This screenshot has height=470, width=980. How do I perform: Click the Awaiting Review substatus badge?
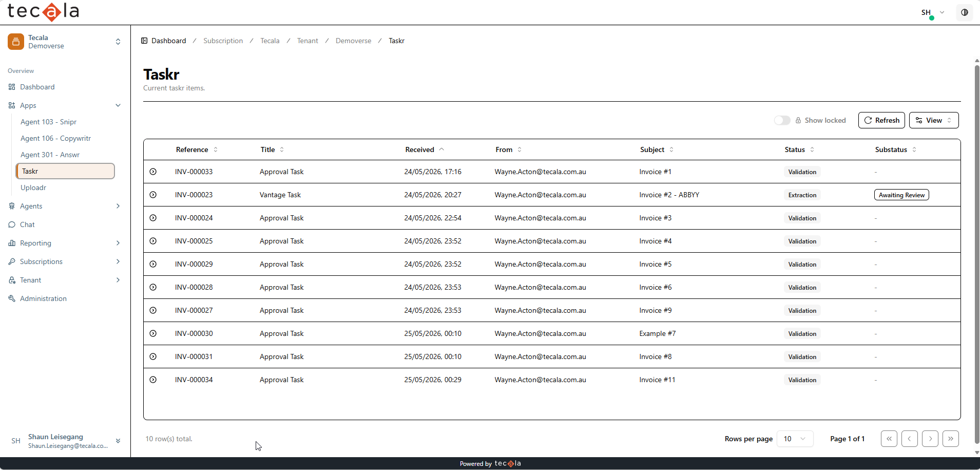901,195
